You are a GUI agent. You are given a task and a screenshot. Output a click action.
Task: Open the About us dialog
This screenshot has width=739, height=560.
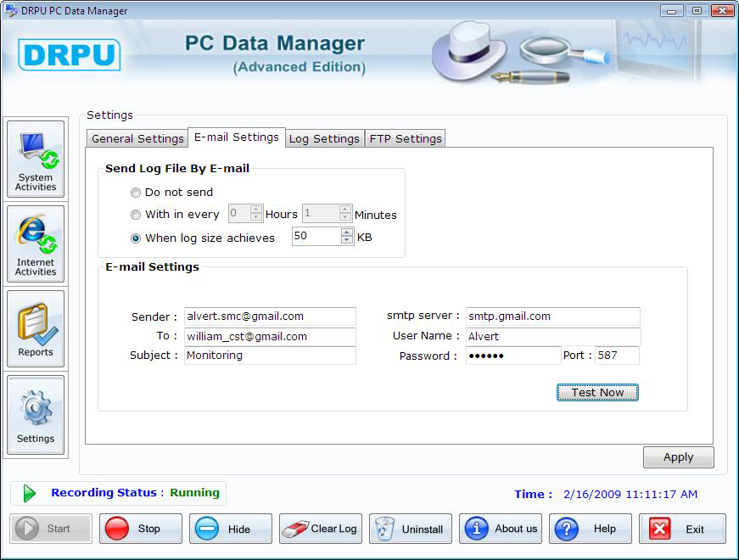pos(501,529)
